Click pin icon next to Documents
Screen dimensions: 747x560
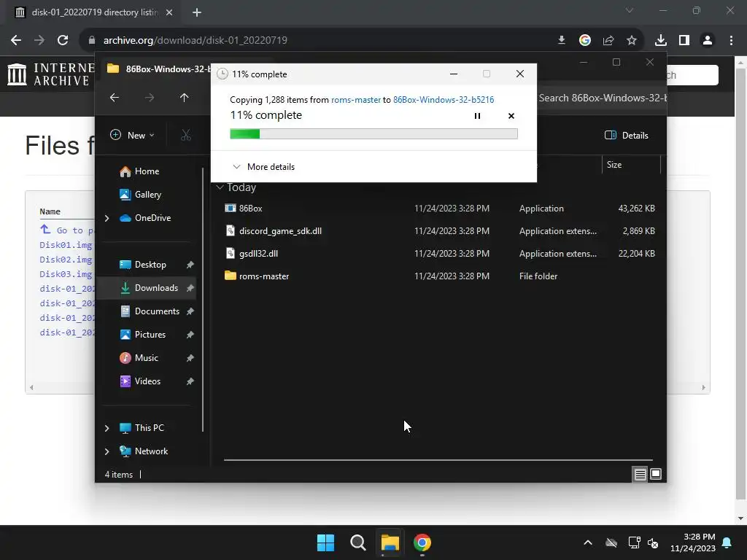pos(190,311)
